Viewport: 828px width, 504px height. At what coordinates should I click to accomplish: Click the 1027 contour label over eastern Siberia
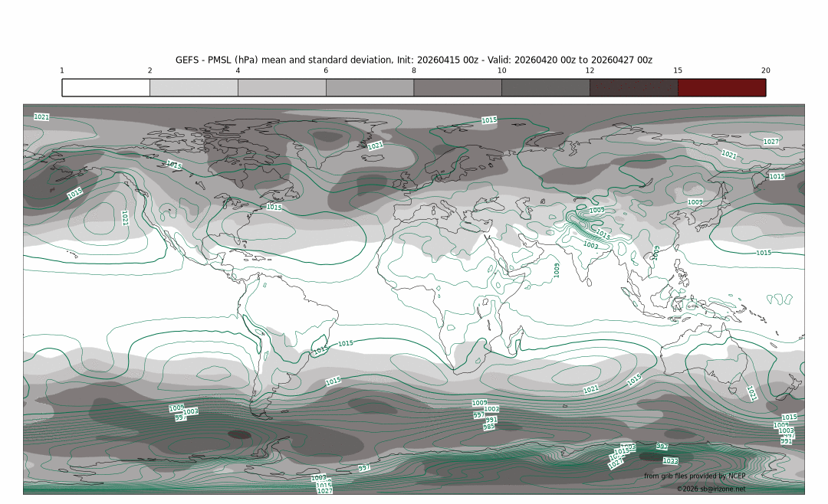point(771,142)
